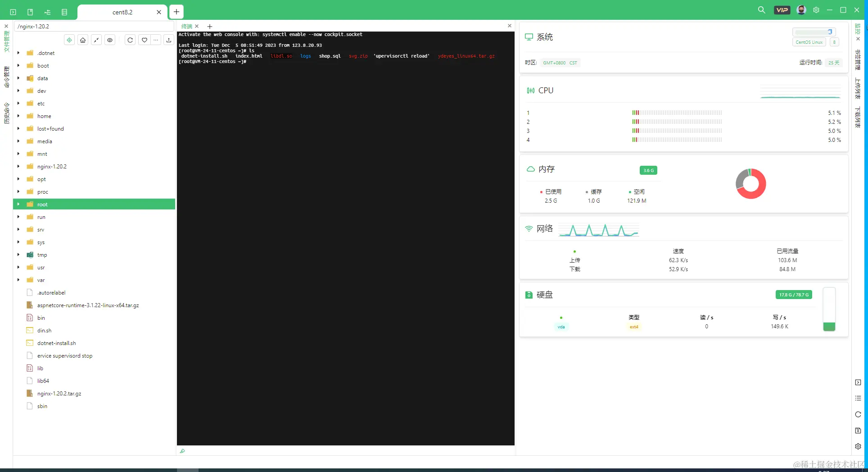The image size is (868, 472).
Task: Expand the usr folder
Action: (18, 267)
